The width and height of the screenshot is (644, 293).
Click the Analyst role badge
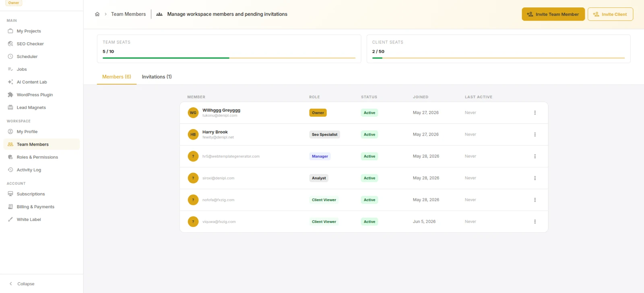pos(319,178)
